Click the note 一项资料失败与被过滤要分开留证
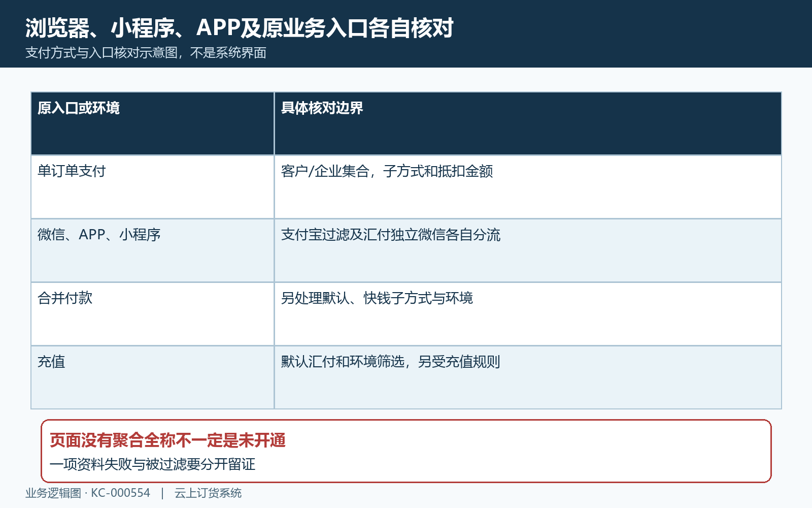The width and height of the screenshot is (812, 508). (x=152, y=464)
